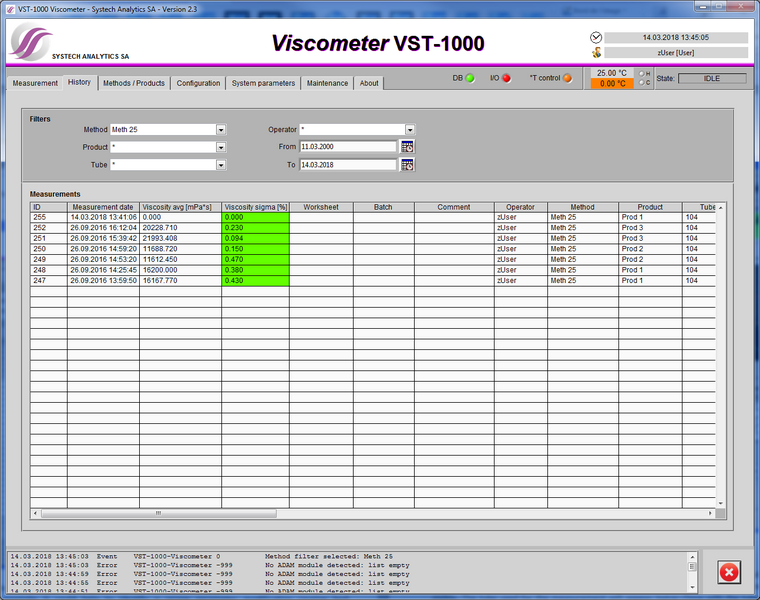Expand the Method filter dropdown
The width and height of the screenshot is (760, 600).
pyautogui.click(x=221, y=129)
